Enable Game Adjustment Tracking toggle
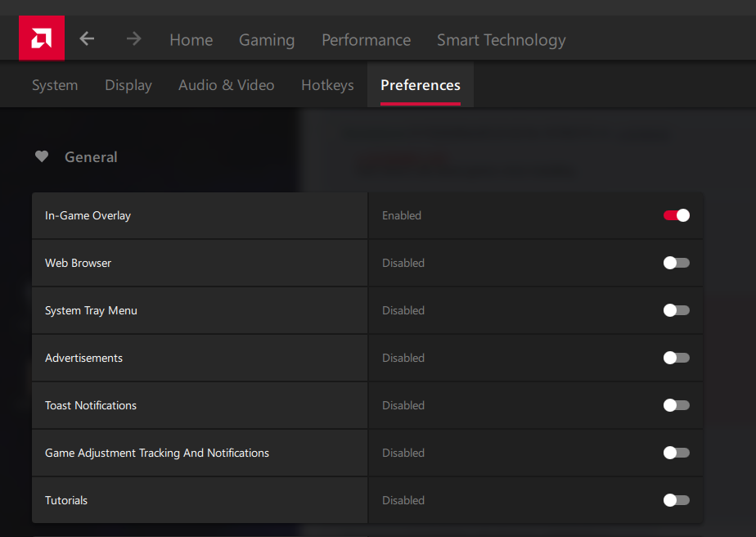 click(x=676, y=453)
